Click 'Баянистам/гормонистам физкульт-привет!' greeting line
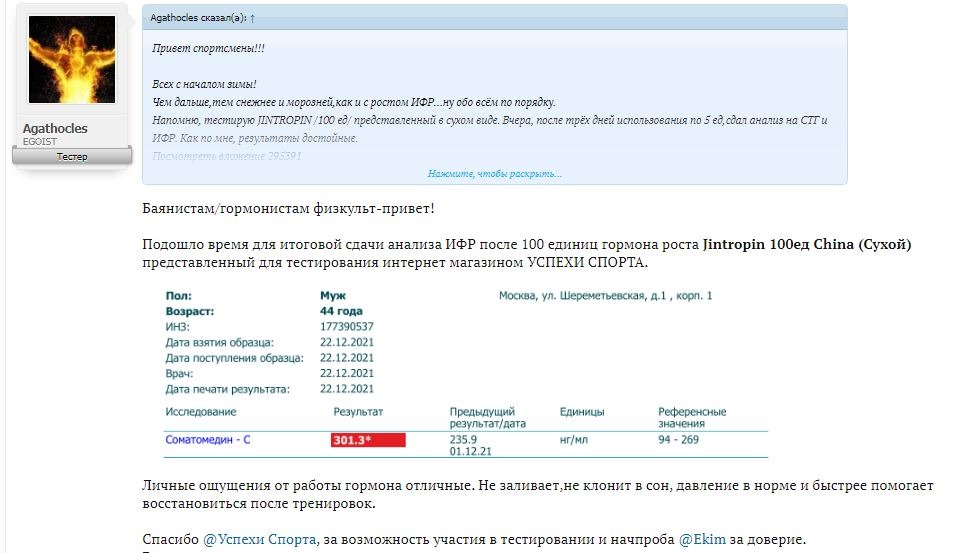Screen dimensions: 972x553 288,208
